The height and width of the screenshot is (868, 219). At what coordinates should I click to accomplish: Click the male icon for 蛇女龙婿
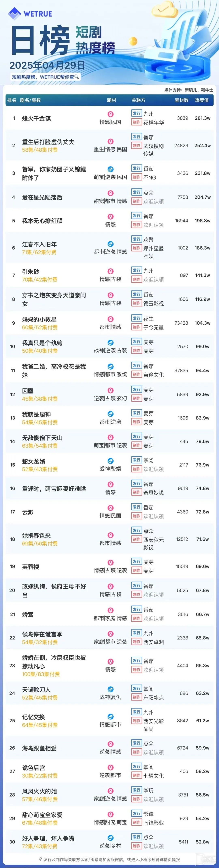(x=110, y=461)
